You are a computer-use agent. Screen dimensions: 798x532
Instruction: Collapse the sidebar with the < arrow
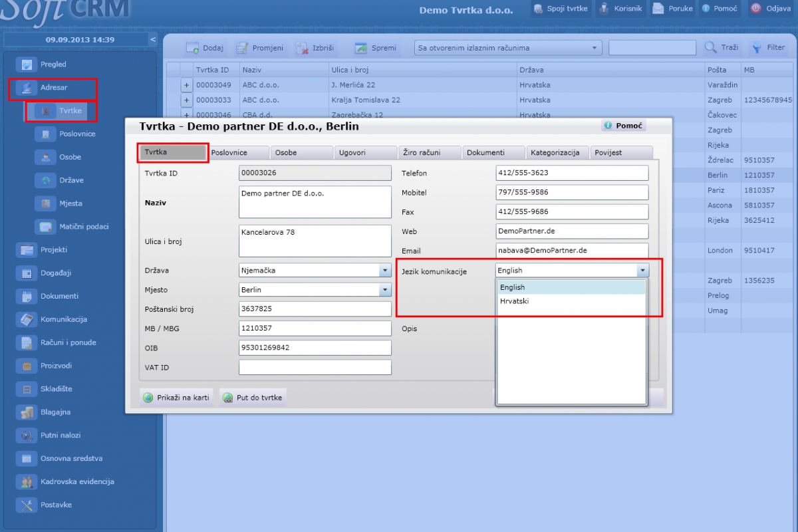pos(152,39)
